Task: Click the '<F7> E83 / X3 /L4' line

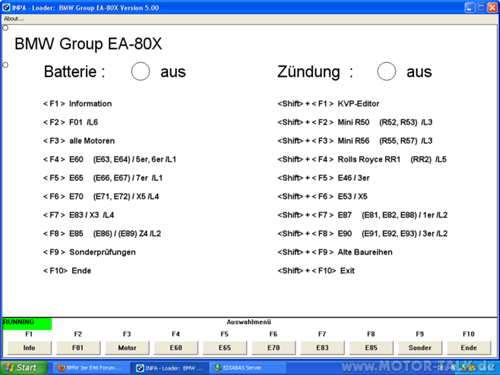Action: click(x=78, y=215)
